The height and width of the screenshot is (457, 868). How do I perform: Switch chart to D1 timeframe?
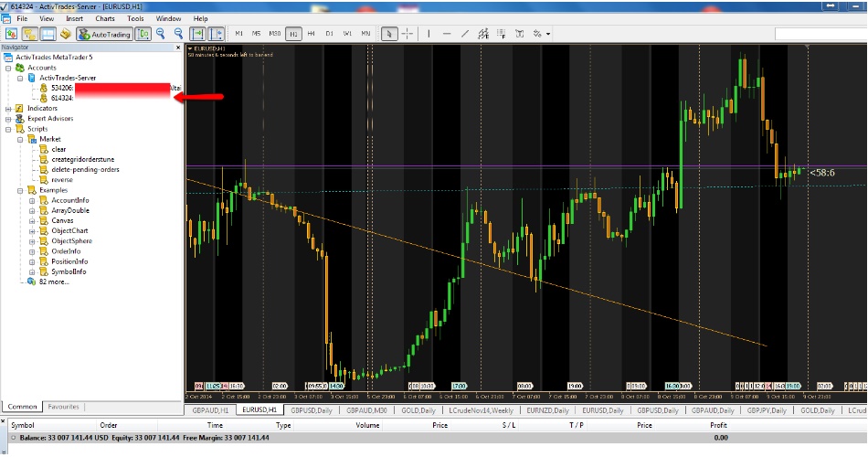coord(330,34)
